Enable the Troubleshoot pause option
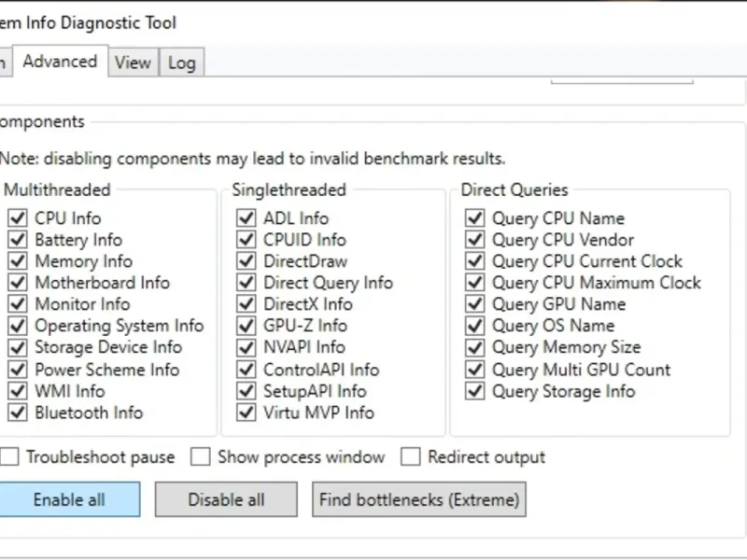This screenshot has width=747, height=560. coord(10,457)
